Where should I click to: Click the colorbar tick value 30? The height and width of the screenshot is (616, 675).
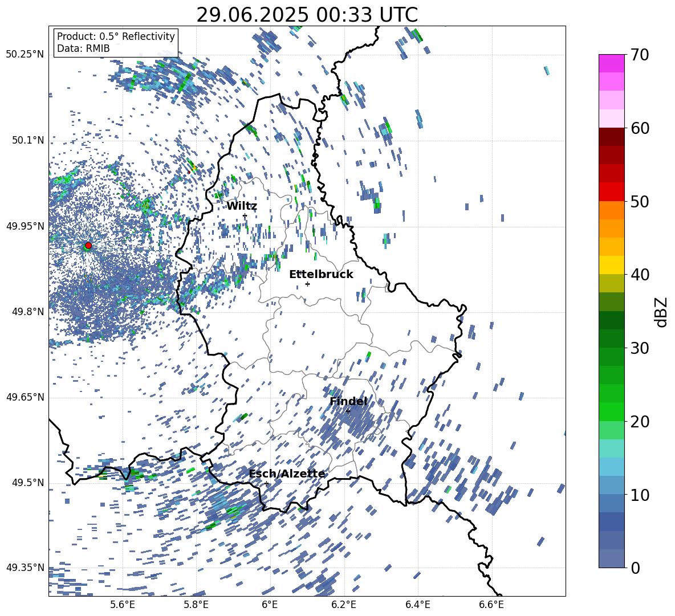point(640,348)
